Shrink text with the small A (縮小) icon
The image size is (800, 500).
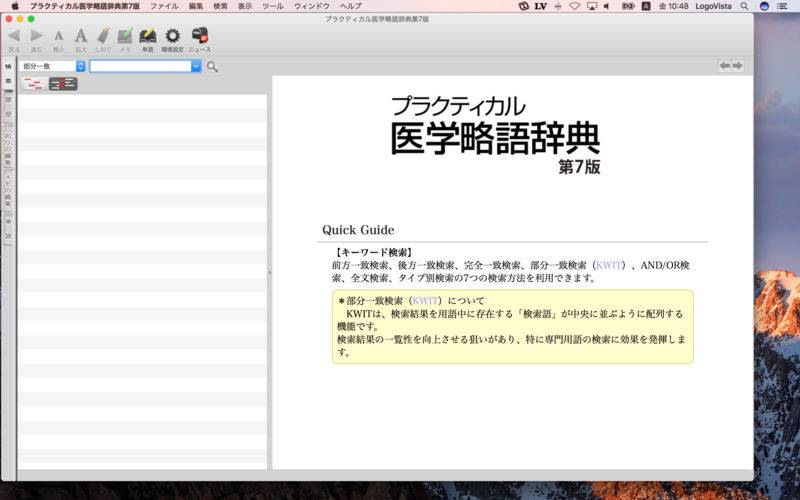pyautogui.click(x=59, y=36)
